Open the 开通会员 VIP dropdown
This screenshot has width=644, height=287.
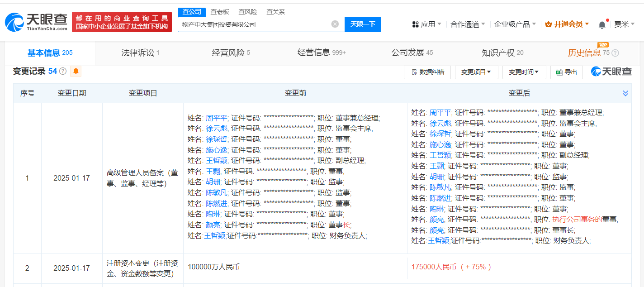[567, 24]
